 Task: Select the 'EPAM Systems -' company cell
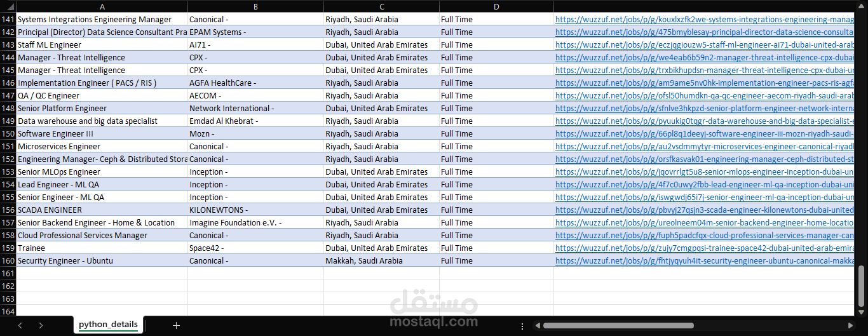tap(255, 32)
